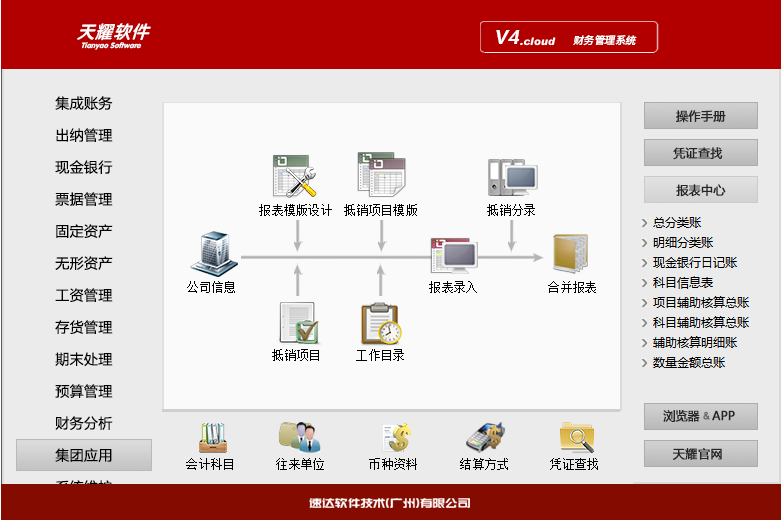
Task: Click the chevron beside 总分类账
Action: (x=644, y=223)
